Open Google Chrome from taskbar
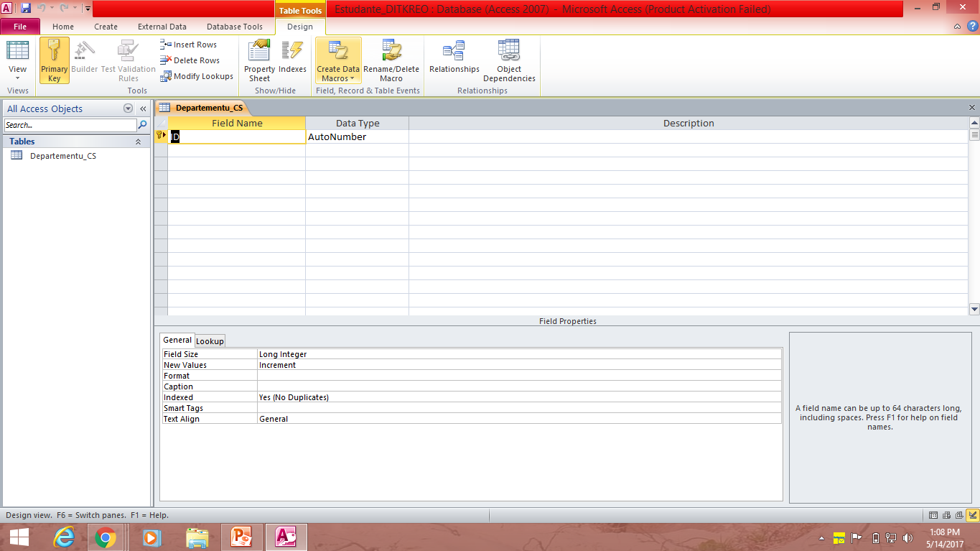Viewport: 980px width, 551px height. [x=106, y=537]
